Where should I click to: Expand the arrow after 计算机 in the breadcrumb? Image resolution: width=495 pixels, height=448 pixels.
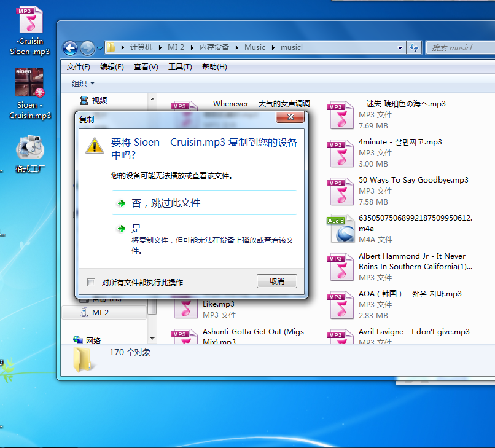click(x=160, y=47)
